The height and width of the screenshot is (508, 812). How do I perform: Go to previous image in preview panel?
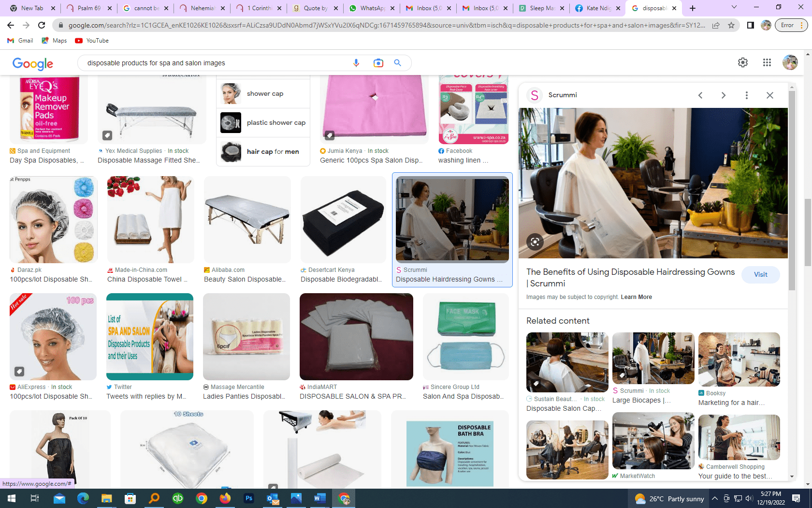tap(700, 95)
